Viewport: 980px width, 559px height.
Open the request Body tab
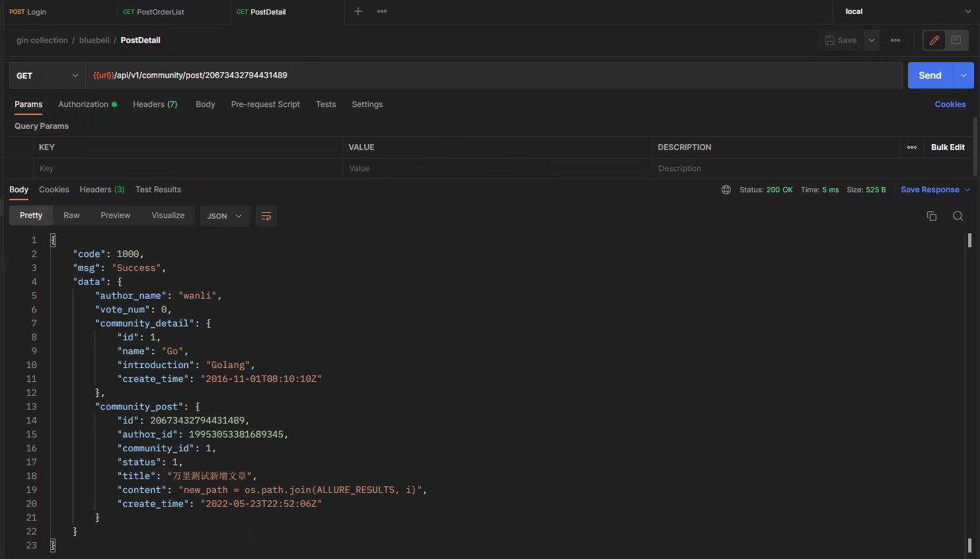(206, 104)
